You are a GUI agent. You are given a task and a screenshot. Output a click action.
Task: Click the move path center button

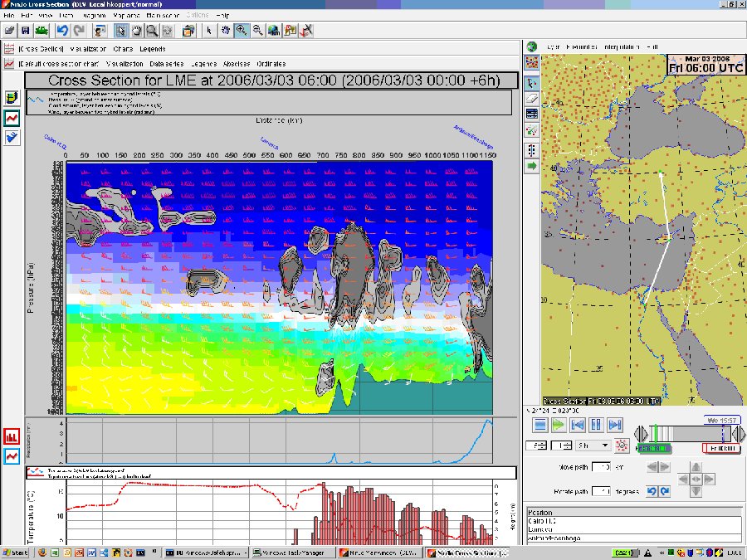tap(696, 479)
